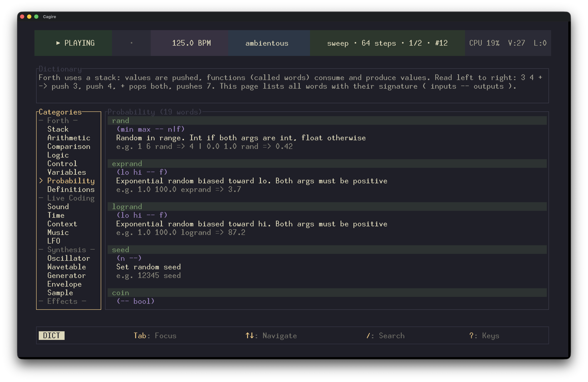Screen dimensions: 588x382
Task: Select the exprand word heading
Action: tap(127, 163)
